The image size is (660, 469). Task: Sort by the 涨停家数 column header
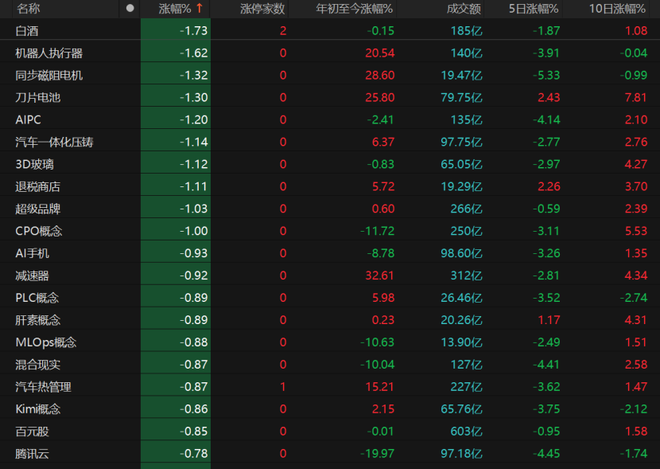[262, 9]
